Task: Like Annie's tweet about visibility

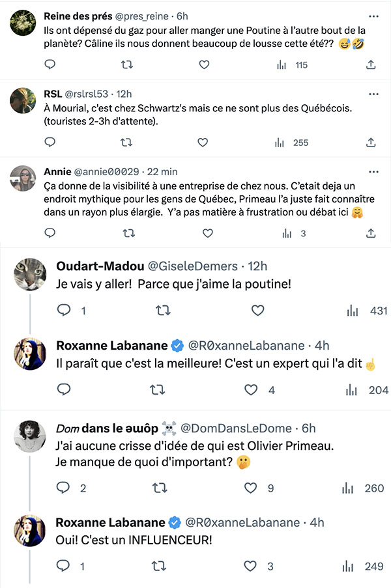Action: coord(207,233)
